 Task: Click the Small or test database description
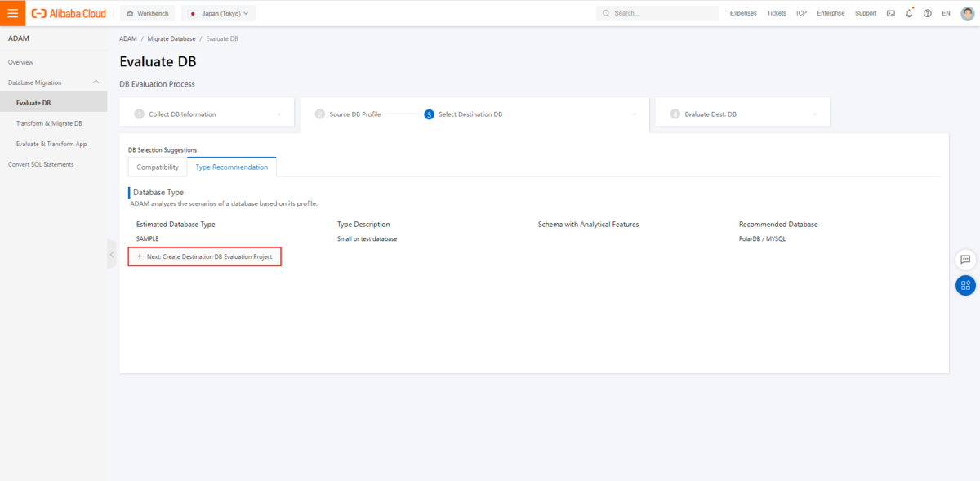pos(367,238)
